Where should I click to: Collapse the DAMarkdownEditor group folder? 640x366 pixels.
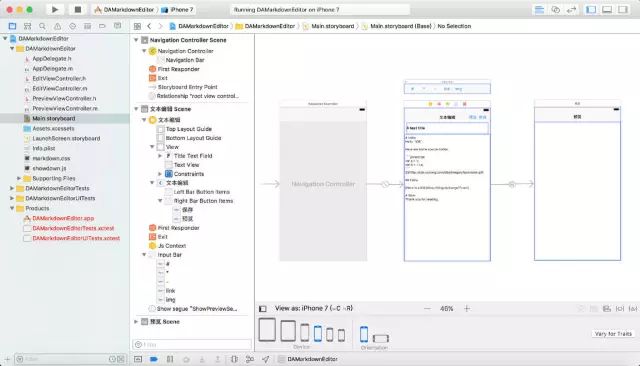tap(12, 49)
